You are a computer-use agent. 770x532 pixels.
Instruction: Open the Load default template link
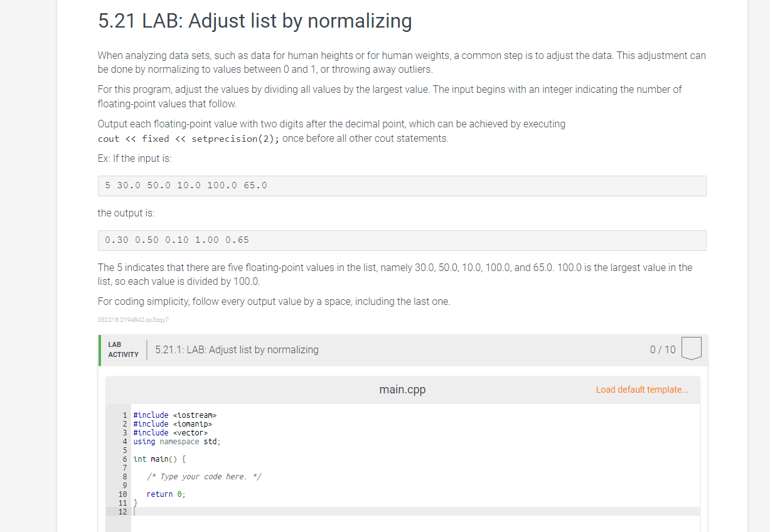point(642,389)
